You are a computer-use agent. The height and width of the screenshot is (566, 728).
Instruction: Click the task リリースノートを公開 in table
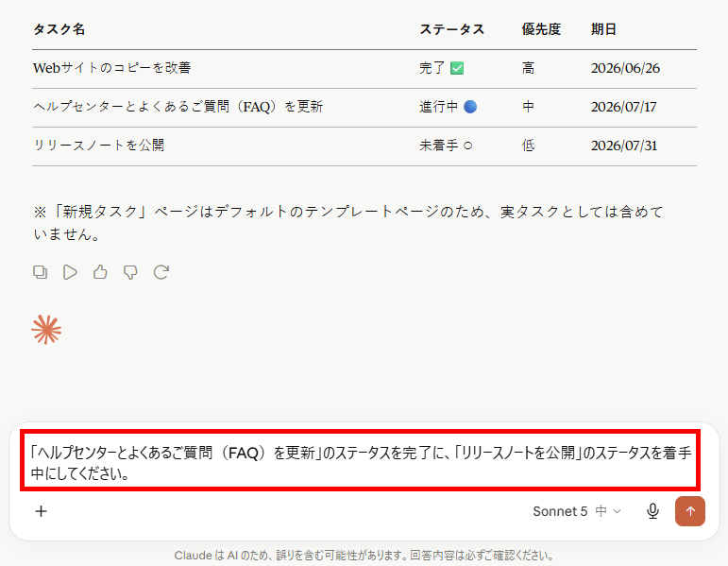pos(98,145)
